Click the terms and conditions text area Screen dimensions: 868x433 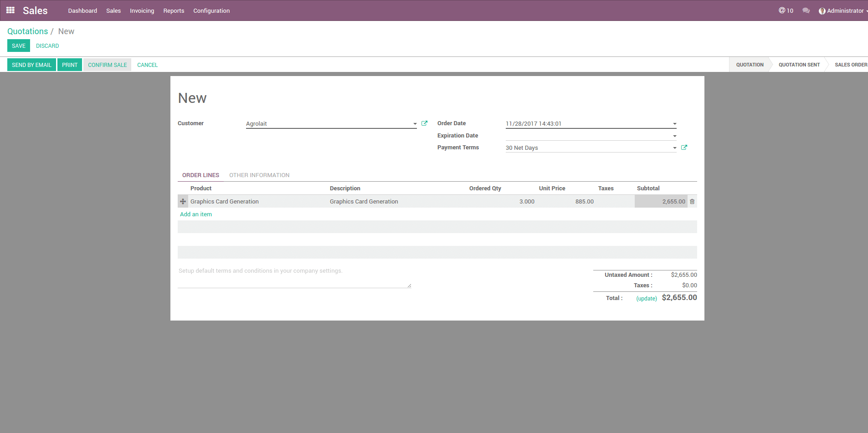tap(294, 277)
